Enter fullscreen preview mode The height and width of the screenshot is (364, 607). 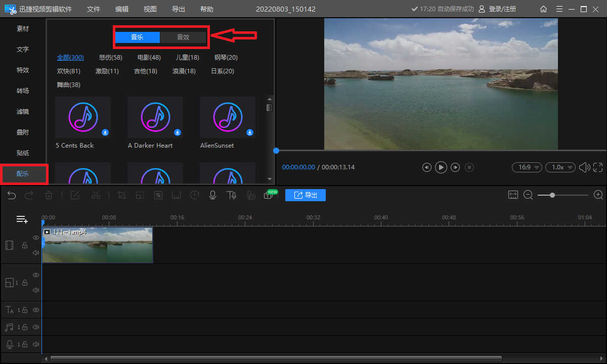[598, 167]
